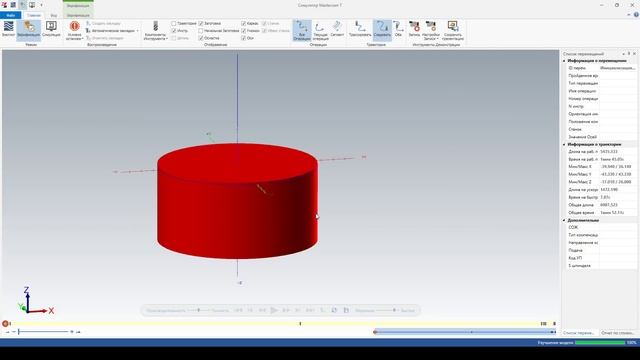Pin the Список перемещений panel
This screenshot has height=360, width=640.
(629, 54)
